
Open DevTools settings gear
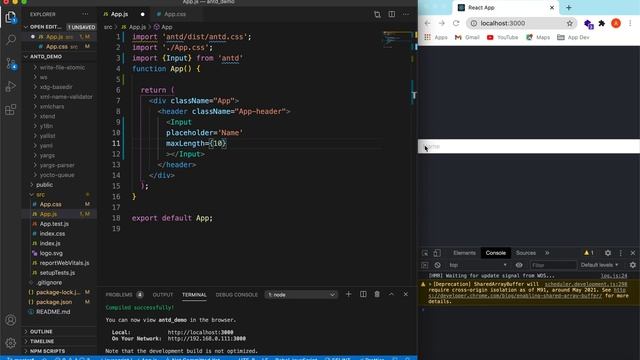[608, 253]
